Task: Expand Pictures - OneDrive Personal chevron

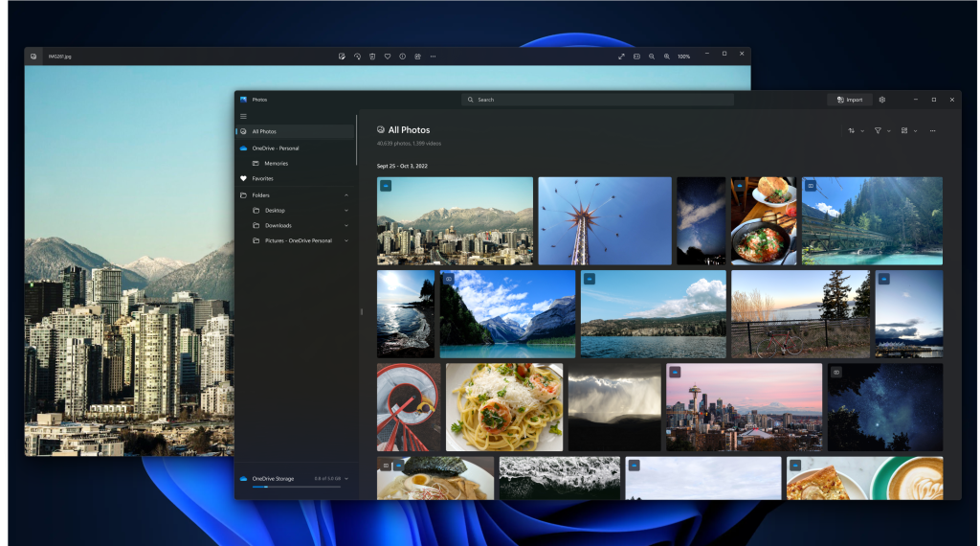Action: (346, 240)
